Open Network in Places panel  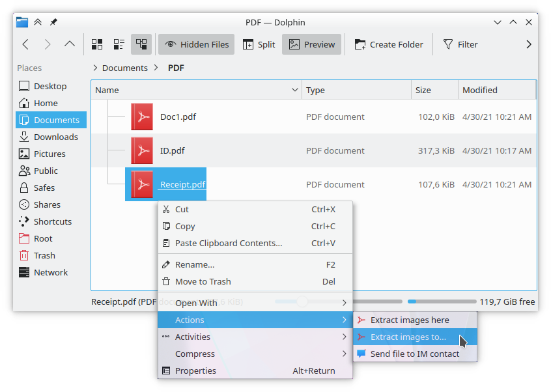(x=51, y=272)
